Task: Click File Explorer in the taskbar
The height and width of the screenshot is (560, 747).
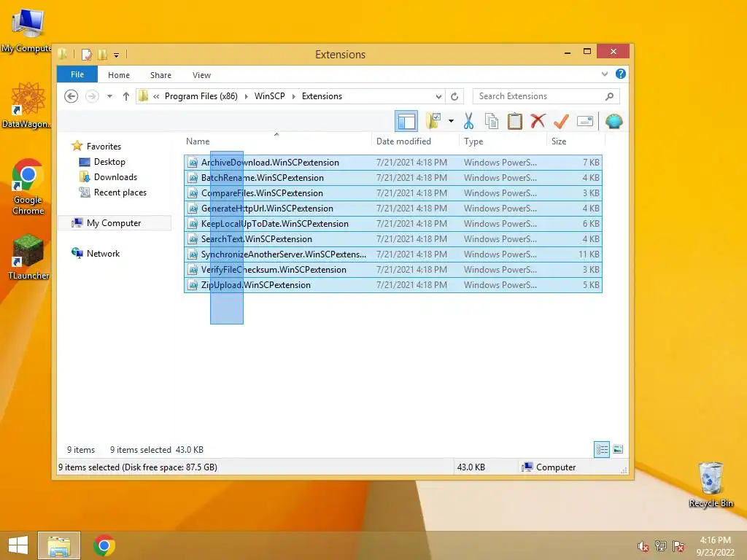Action: 59,545
